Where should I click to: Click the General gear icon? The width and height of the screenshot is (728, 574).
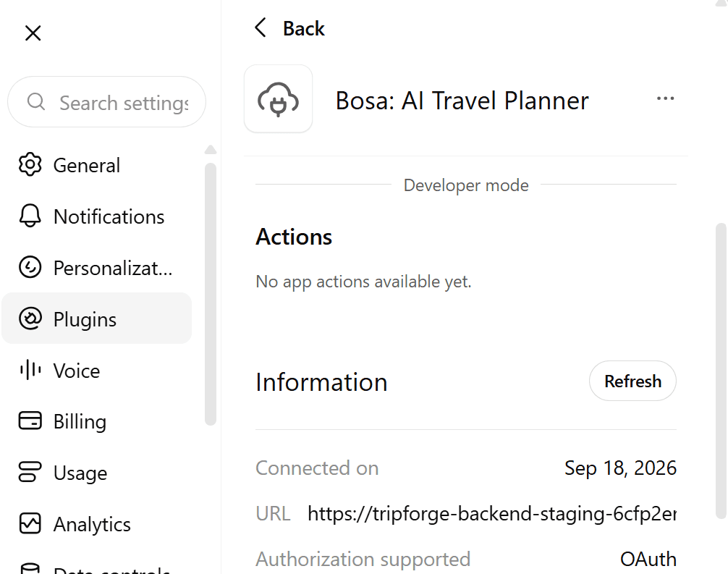[x=30, y=164]
